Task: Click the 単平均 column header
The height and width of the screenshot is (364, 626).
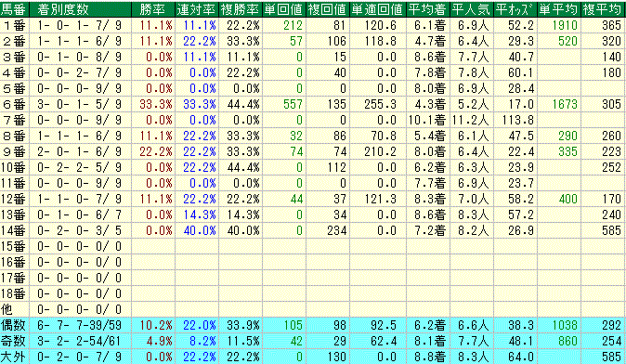Action: pos(558,9)
